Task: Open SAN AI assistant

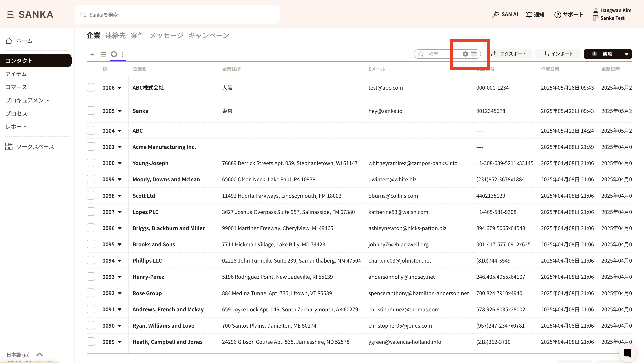Action: pos(505,15)
